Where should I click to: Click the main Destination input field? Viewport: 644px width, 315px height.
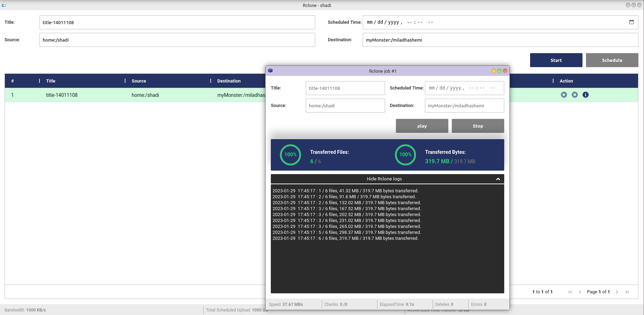tap(500, 40)
